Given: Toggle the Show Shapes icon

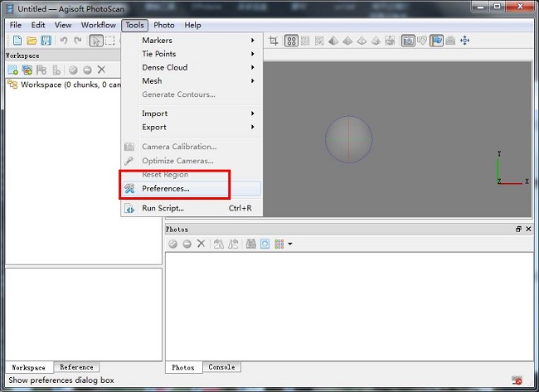Looking at the screenshot, I should point(422,41).
